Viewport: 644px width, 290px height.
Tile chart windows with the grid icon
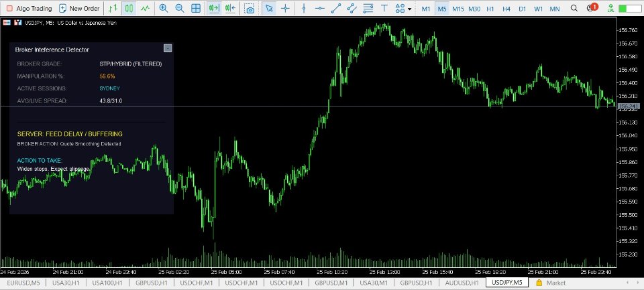[x=196, y=8]
